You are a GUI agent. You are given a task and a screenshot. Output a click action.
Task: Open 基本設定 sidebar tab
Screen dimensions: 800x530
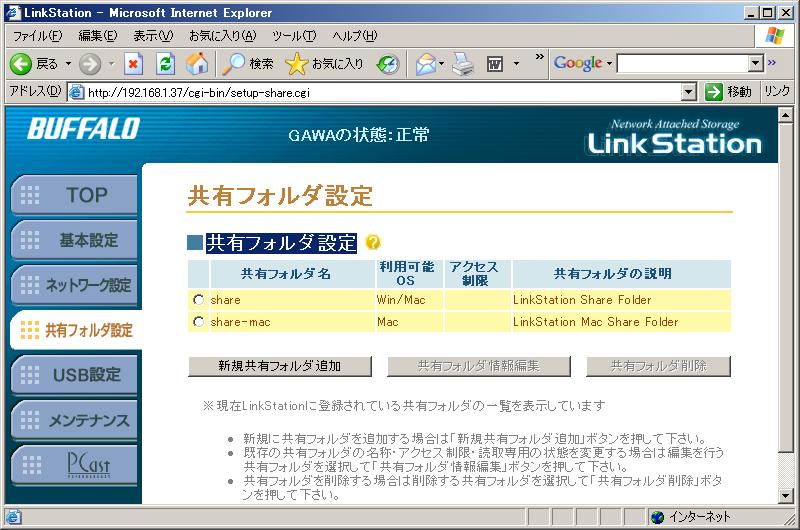74,240
